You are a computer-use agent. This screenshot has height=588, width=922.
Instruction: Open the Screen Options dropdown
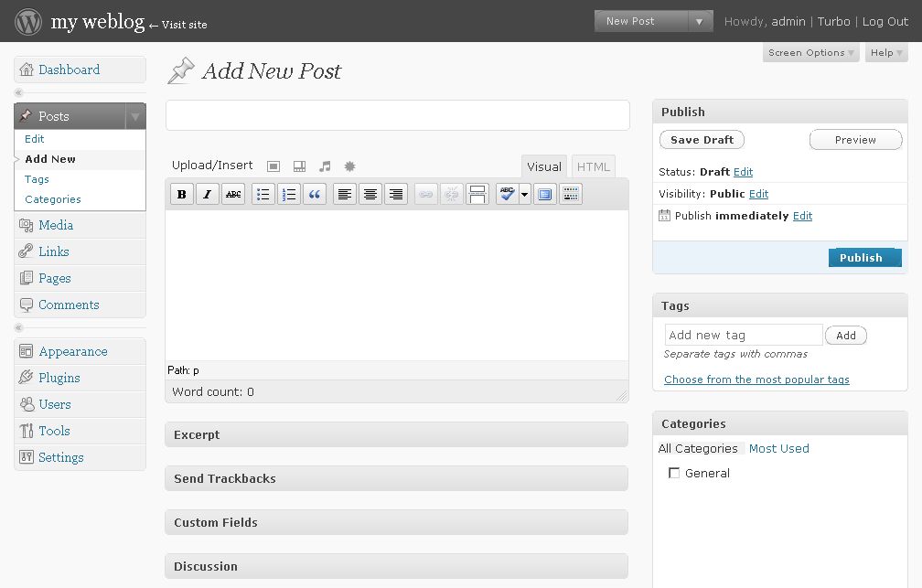coord(809,52)
